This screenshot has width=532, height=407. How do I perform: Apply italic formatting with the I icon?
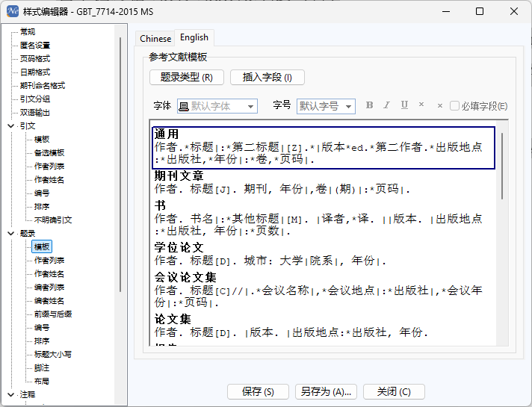tap(386, 105)
